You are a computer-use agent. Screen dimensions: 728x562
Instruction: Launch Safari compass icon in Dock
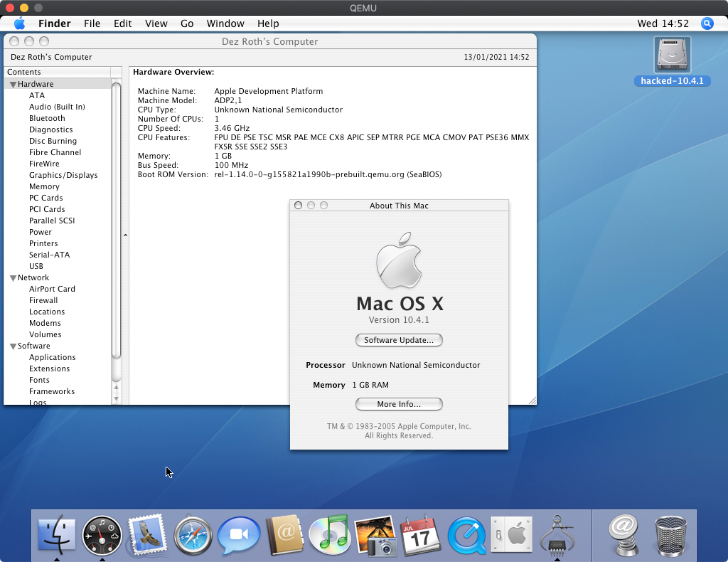click(x=193, y=536)
